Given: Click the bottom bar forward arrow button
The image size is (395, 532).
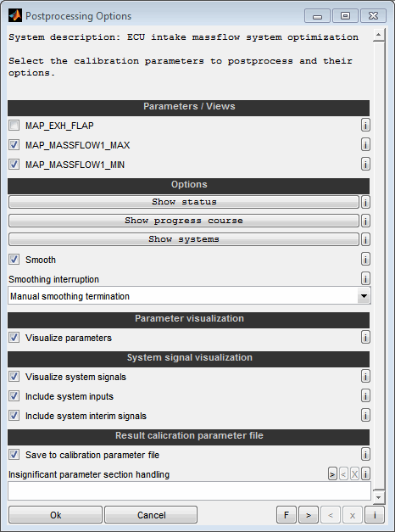Looking at the screenshot, I should click(309, 515).
